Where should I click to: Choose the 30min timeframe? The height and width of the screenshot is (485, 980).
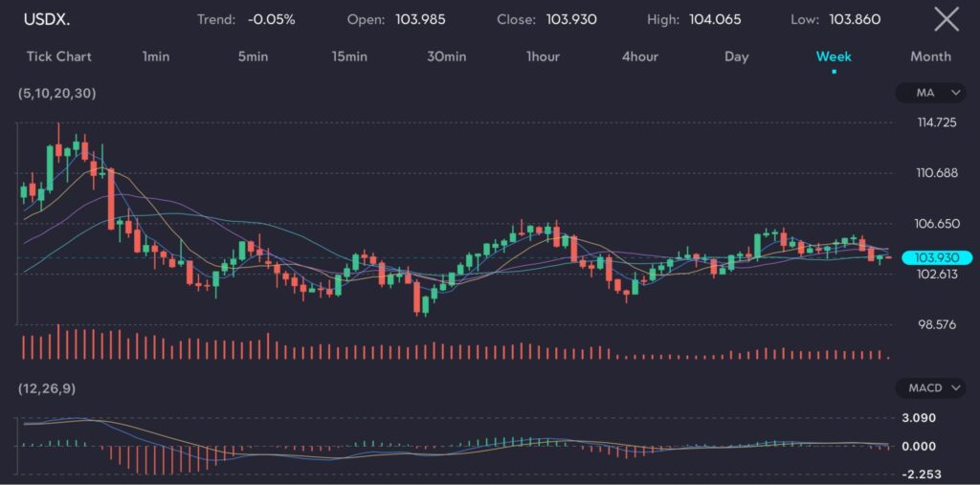(x=446, y=56)
